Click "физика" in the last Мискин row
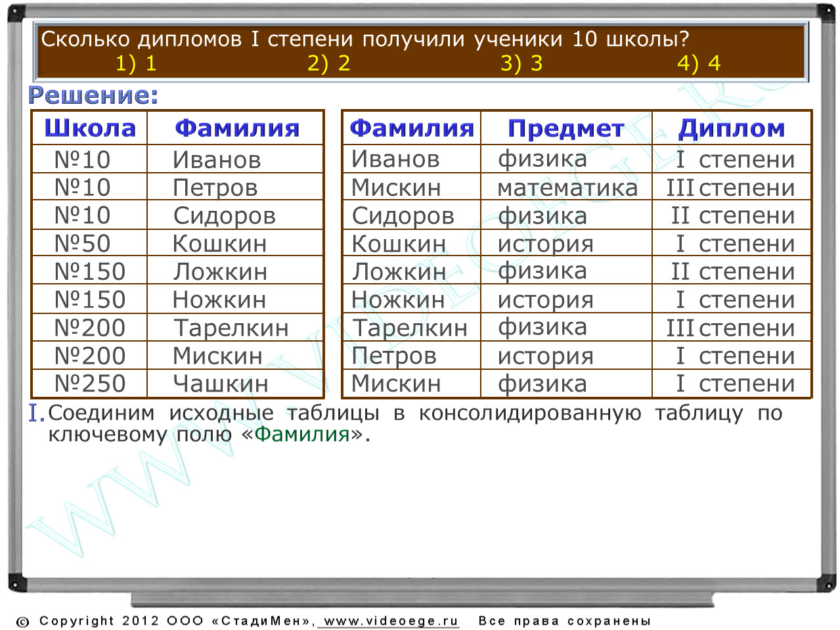Viewport: 840px width, 630px height. [542, 384]
